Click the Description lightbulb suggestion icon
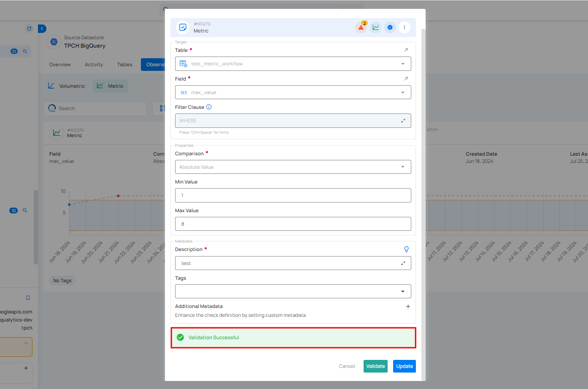 click(x=406, y=249)
